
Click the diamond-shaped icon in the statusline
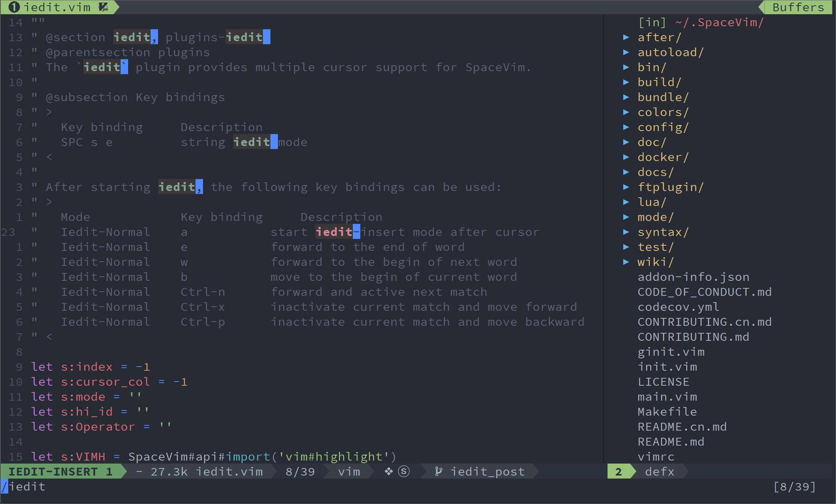point(389,471)
